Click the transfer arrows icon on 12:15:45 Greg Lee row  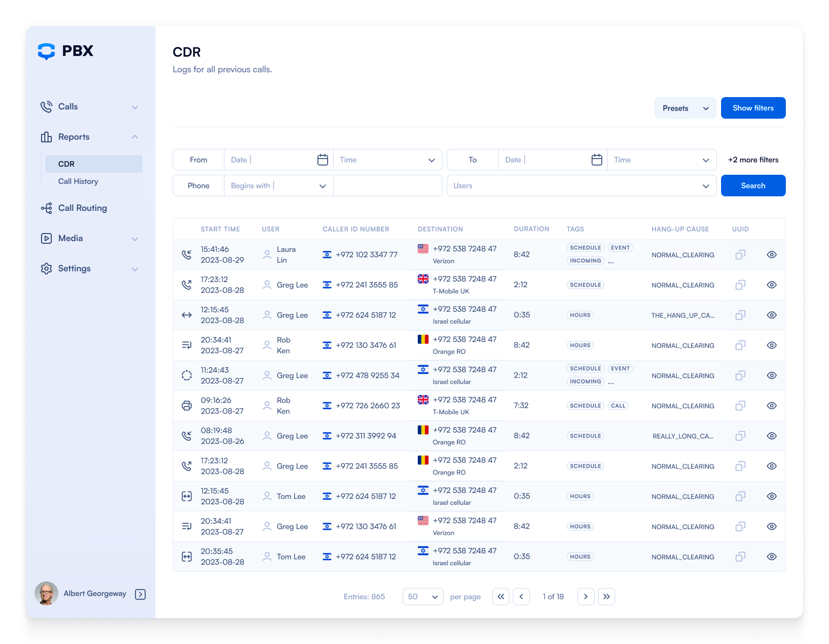(x=187, y=315)
